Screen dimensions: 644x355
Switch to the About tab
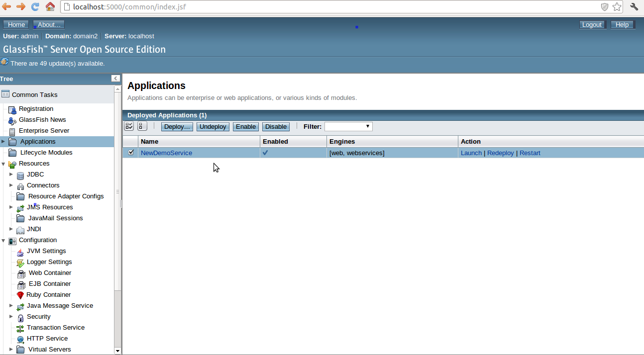click(x=48, y=24)
